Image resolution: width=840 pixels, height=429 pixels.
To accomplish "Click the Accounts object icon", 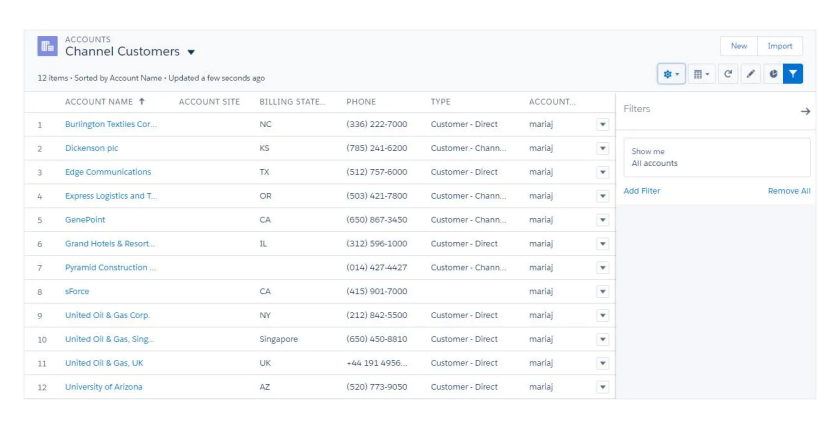I will coord(47,46).
